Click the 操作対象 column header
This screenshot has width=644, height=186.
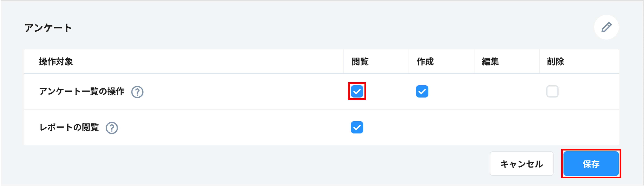(56, 61)
